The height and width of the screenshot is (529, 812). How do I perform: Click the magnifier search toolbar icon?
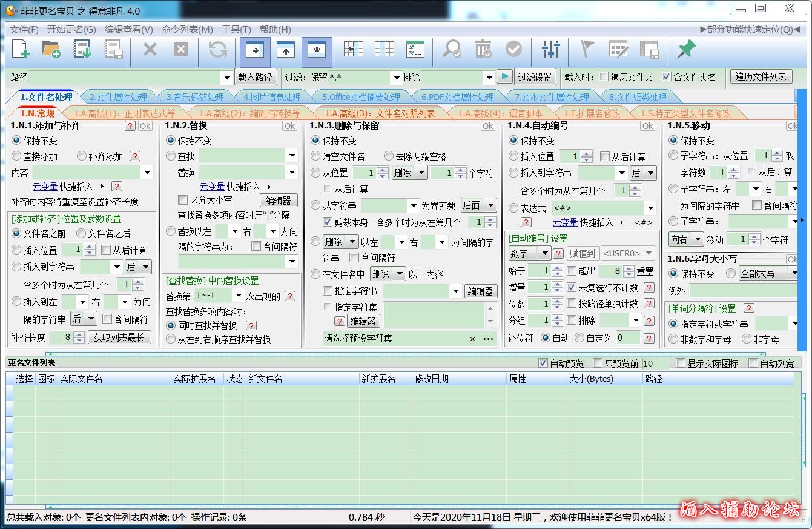[451, 50]
